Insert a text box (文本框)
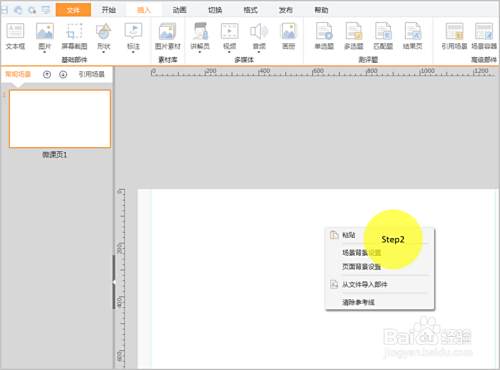The height and width of the screenshot is (370, 500). pos(15,36)
